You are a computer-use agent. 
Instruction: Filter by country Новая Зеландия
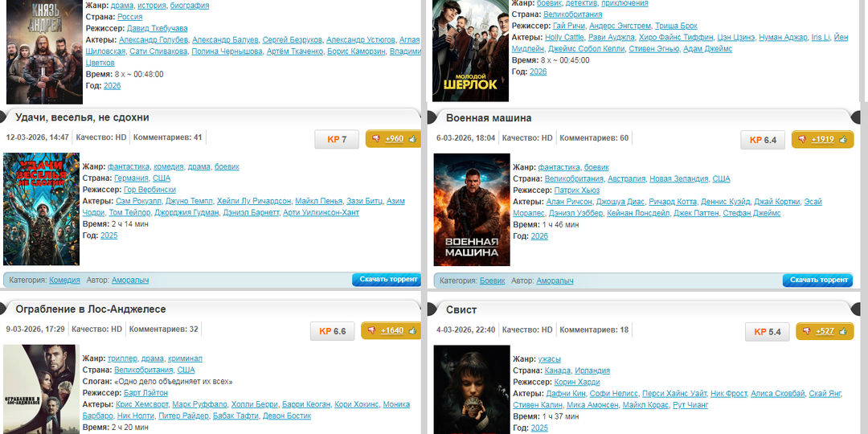[678, 178]
